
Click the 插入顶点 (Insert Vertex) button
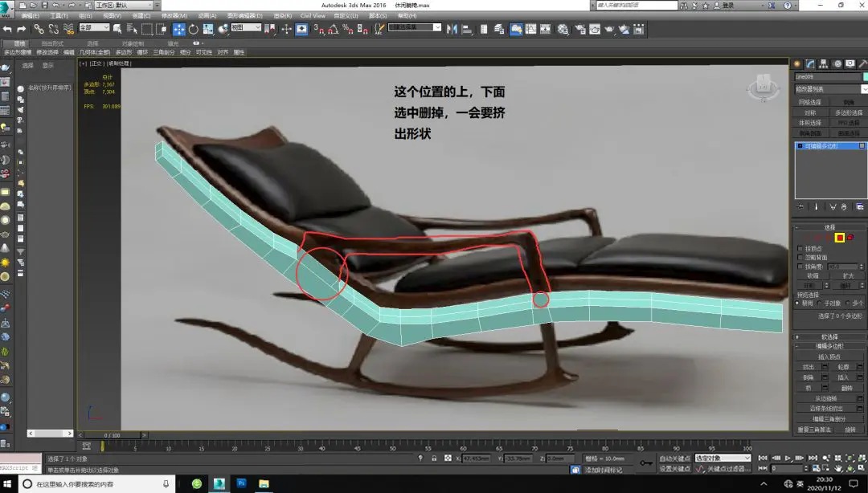click(829, 357)
